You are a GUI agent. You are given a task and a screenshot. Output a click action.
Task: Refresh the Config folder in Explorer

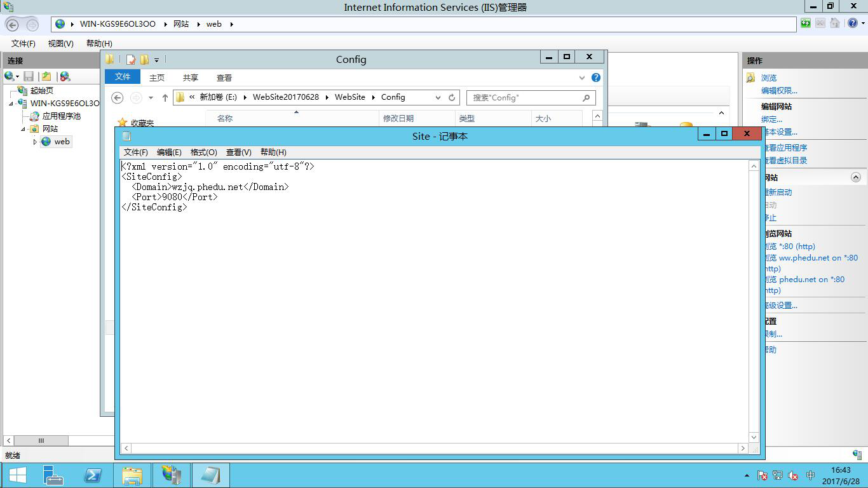(452, 98)
